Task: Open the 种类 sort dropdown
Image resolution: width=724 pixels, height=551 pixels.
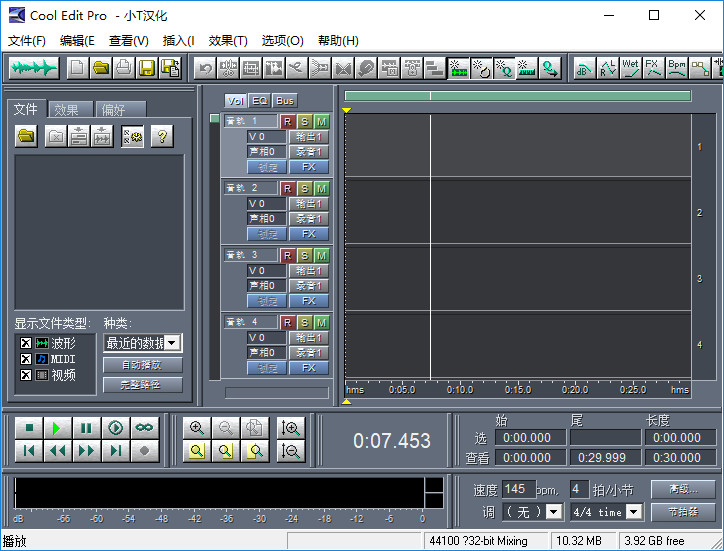Action: click(172, 343)
